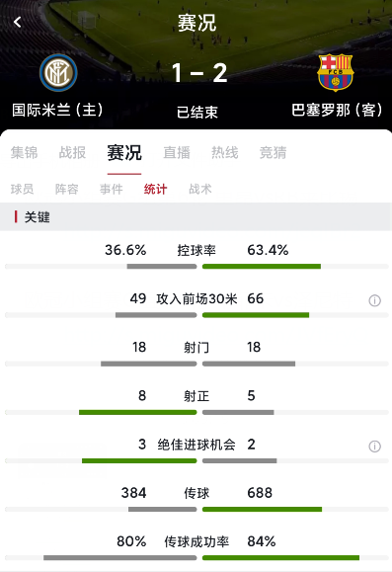
Task: Select the 阵容 sub-tab
Action: [67, 189]
